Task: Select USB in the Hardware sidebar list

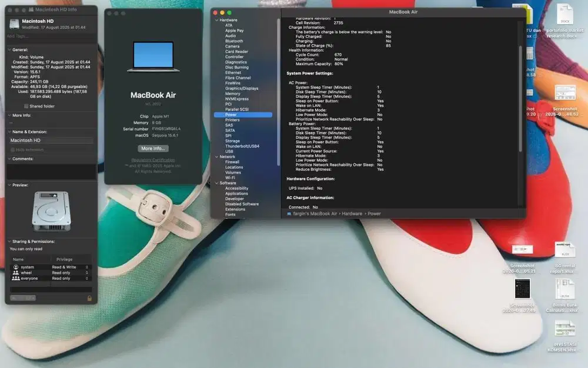Action: click(229, 152)
